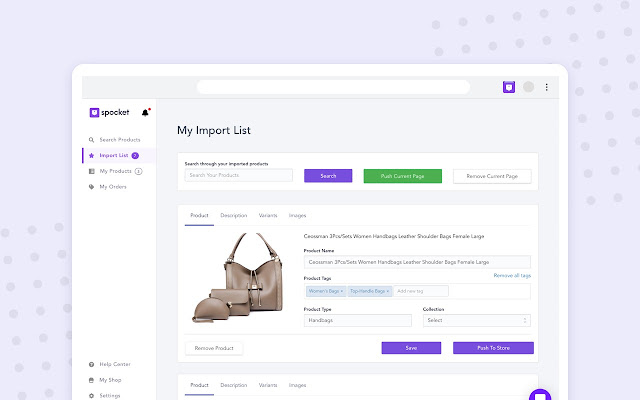This screenshot has width=640, height=400.
Task: Select the second product's Variants tab
Action: tap(268, 385)
